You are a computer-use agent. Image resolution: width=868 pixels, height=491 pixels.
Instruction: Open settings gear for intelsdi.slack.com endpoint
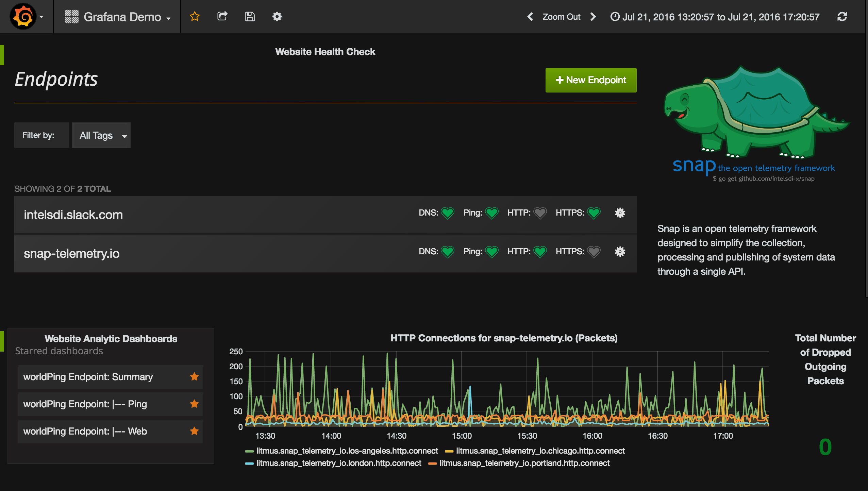(x=620, y=213)
